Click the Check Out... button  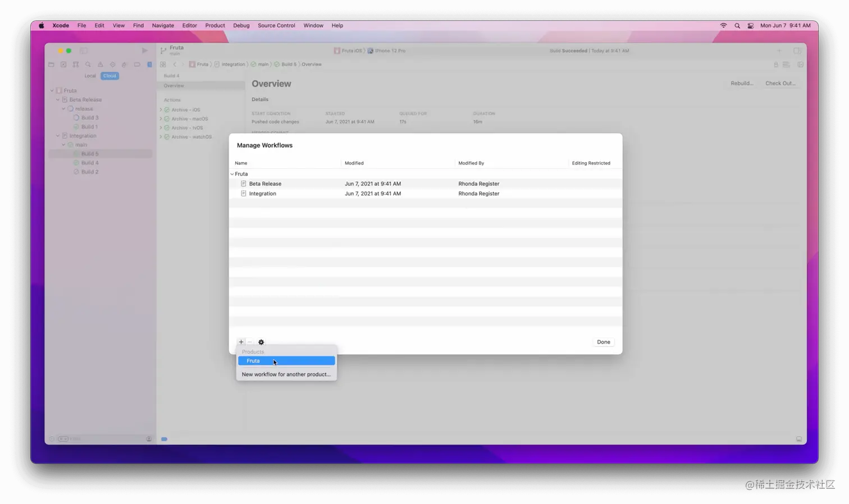click(x=780, y=83)
